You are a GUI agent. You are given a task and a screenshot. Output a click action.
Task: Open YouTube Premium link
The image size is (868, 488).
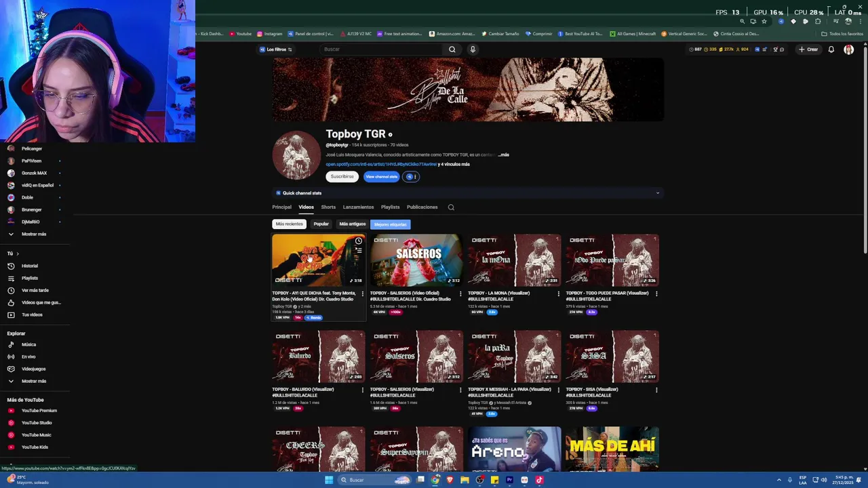tap(39, 411)
